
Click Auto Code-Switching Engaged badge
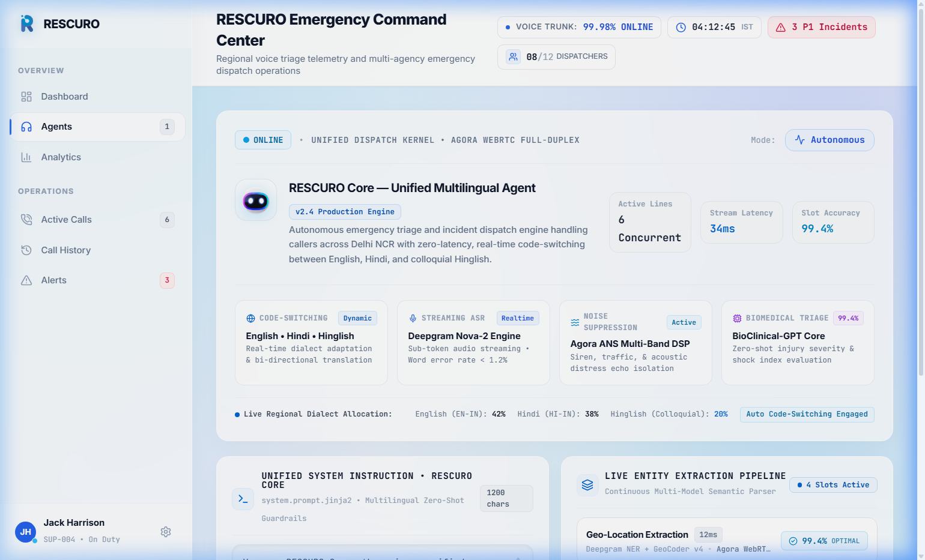click(x=807, y=414)
